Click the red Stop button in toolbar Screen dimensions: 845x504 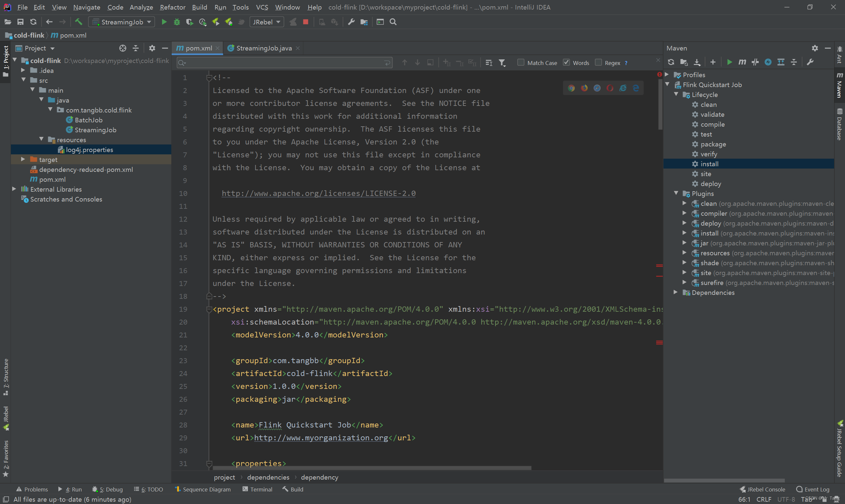click(x=305, y=22)
